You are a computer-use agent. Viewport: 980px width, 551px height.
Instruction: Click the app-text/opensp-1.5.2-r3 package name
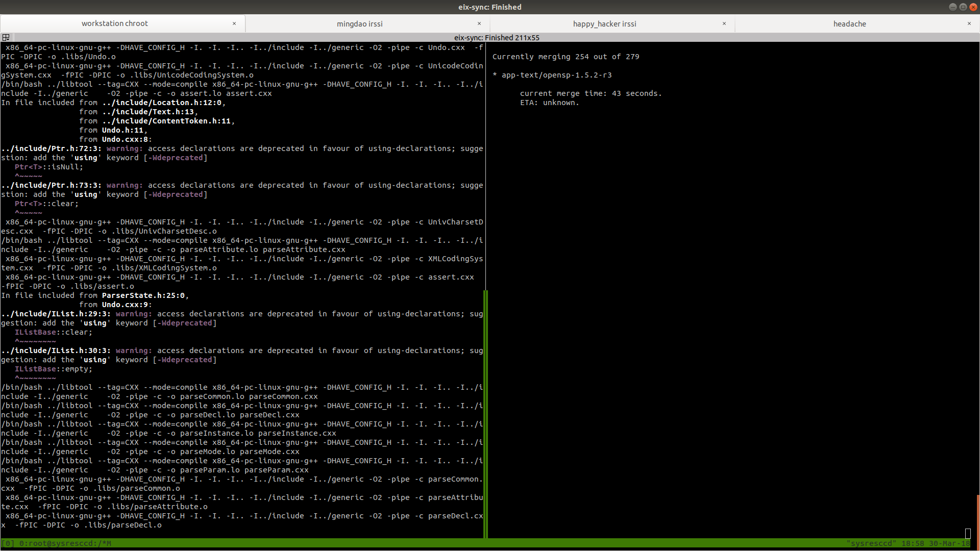point(556,75)
